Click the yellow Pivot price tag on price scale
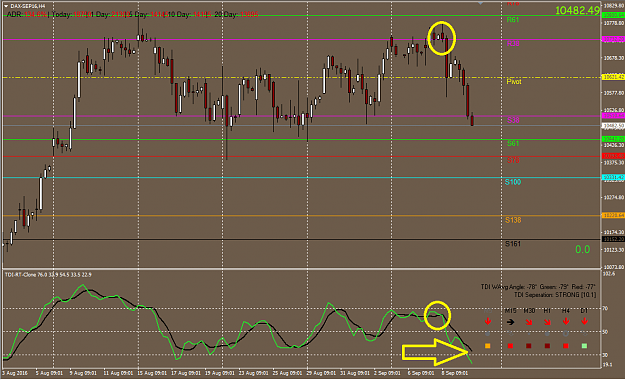The width and height of the screenshot is (625, 380). click(x=613, y=77)
